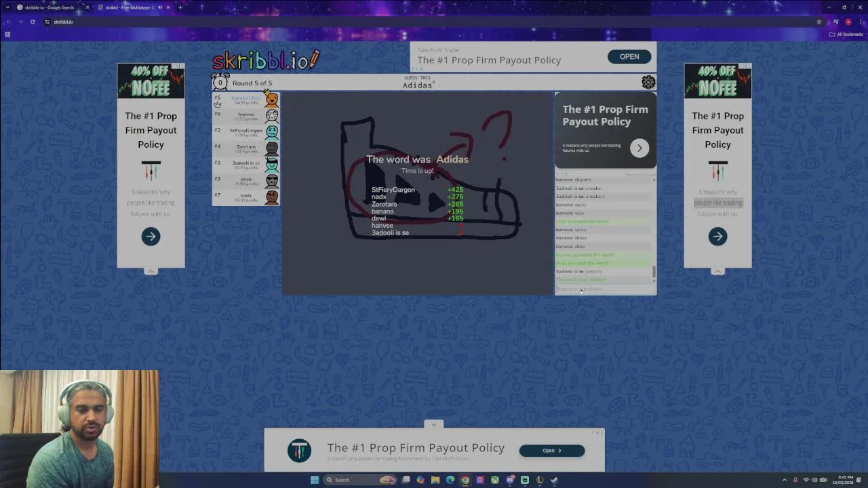
Task: Select hanvee's white glasses avatar
Action: [x=271, y=116]
